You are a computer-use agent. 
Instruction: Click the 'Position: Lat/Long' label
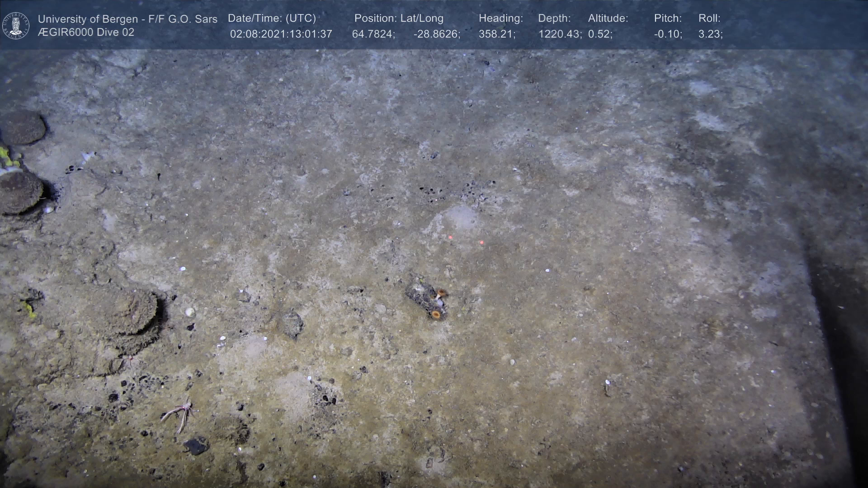398,18
